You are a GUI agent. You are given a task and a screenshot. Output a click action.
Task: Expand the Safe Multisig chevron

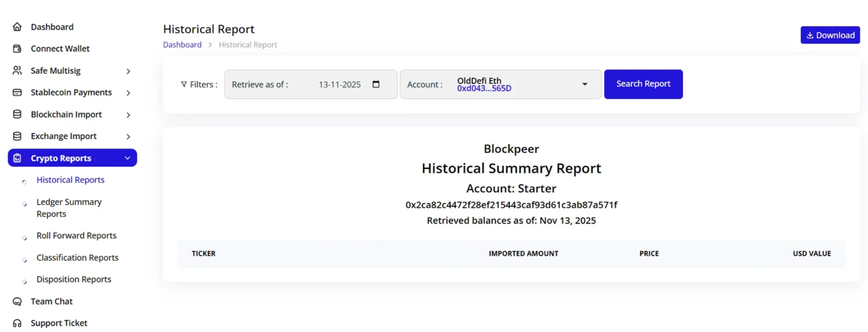(x=128, y=71)
